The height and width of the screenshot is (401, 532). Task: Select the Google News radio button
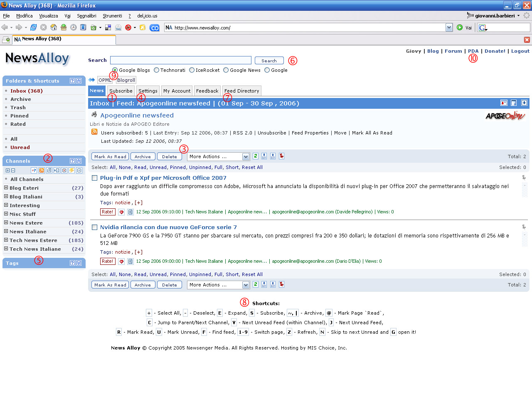click(x=226, y=70)
